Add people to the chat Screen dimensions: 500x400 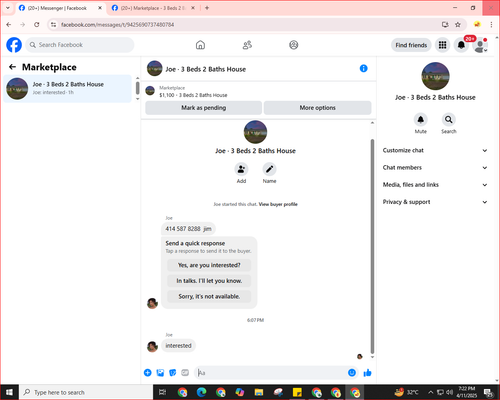click(241, 169)
